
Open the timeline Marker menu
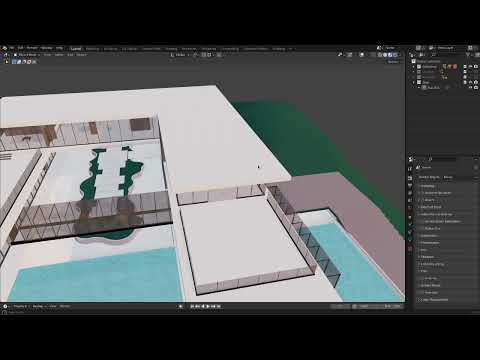pos(65,306)
